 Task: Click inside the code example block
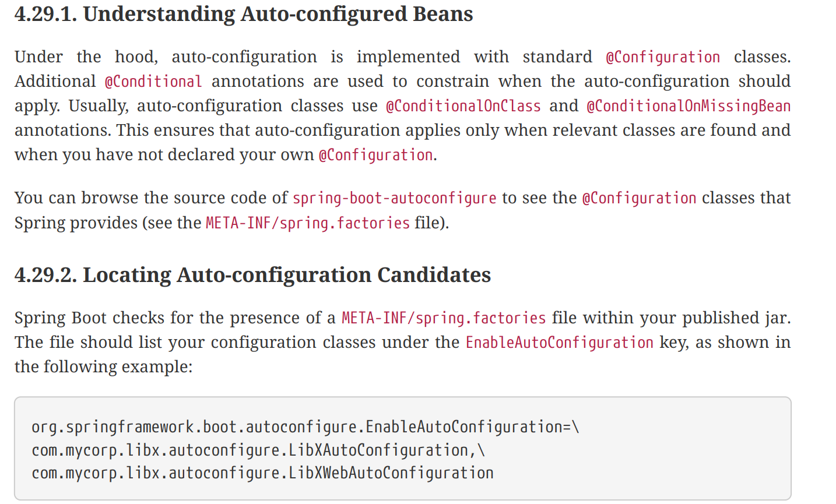tap(403, 449)
